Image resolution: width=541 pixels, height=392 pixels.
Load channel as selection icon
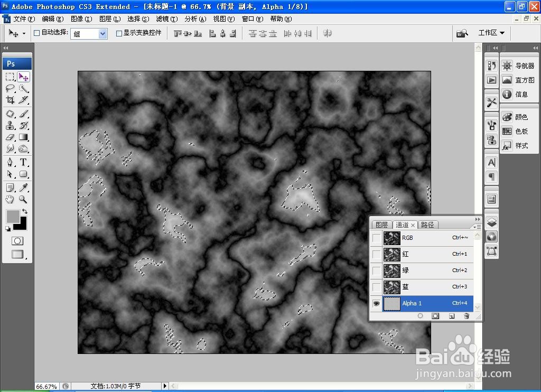pos(420,316)
